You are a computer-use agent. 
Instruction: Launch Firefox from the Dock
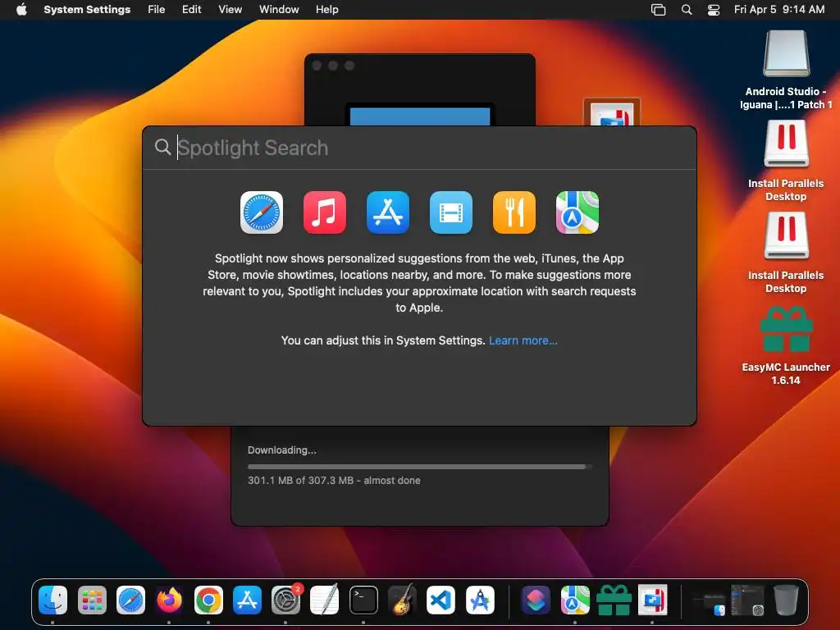click(169, 600)
